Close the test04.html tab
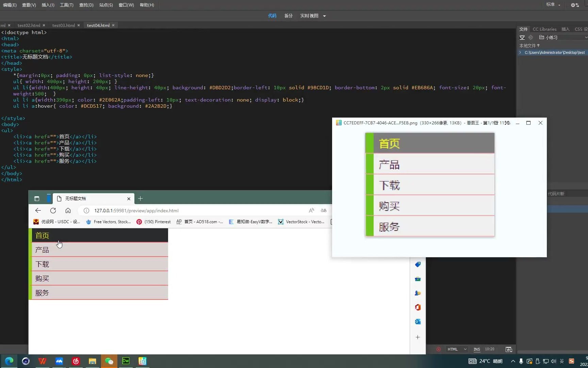588x368 pixels. pyautogui.click(x=113, y=26)
